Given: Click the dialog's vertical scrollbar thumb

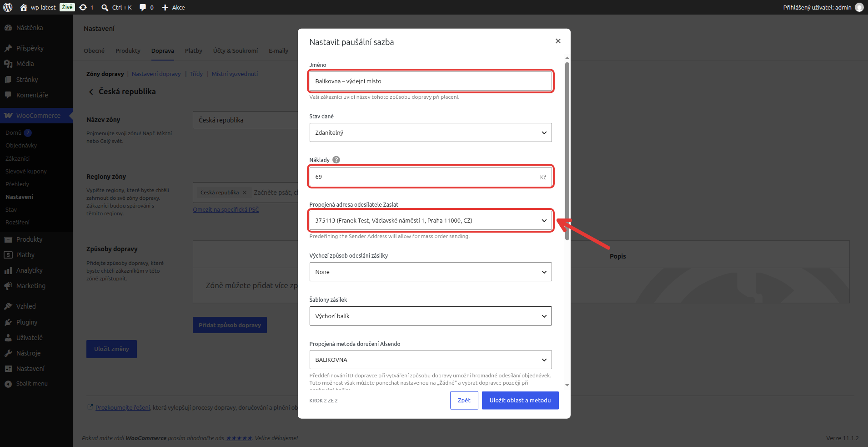Looking at the screenshot, I should coord(567,150).
